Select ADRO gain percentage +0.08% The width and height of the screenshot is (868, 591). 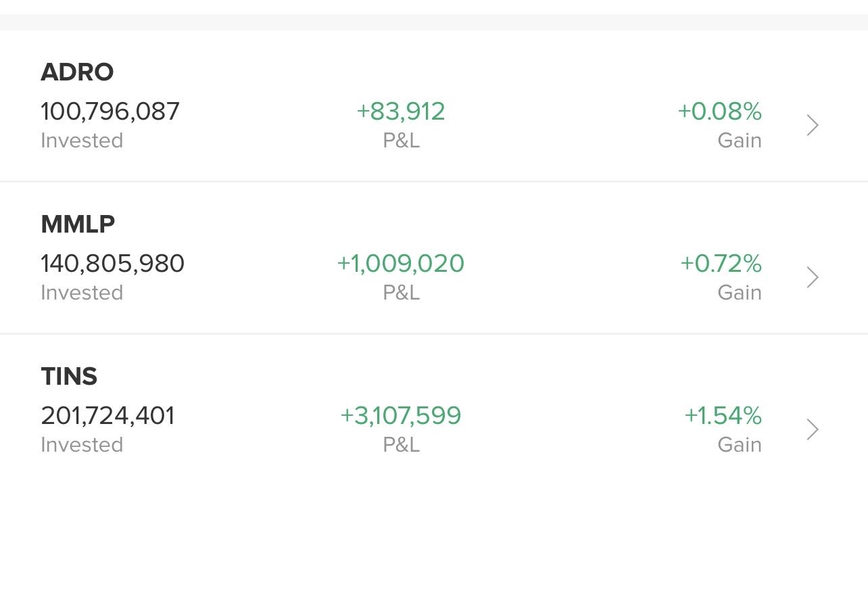click(x=720, y=112)
